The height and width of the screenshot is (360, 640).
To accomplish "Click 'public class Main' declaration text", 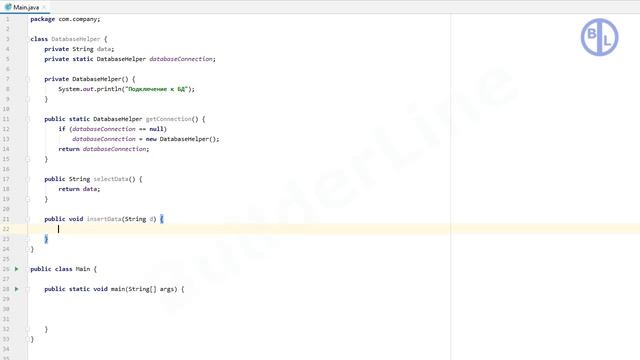I will [x=60, y=269].
